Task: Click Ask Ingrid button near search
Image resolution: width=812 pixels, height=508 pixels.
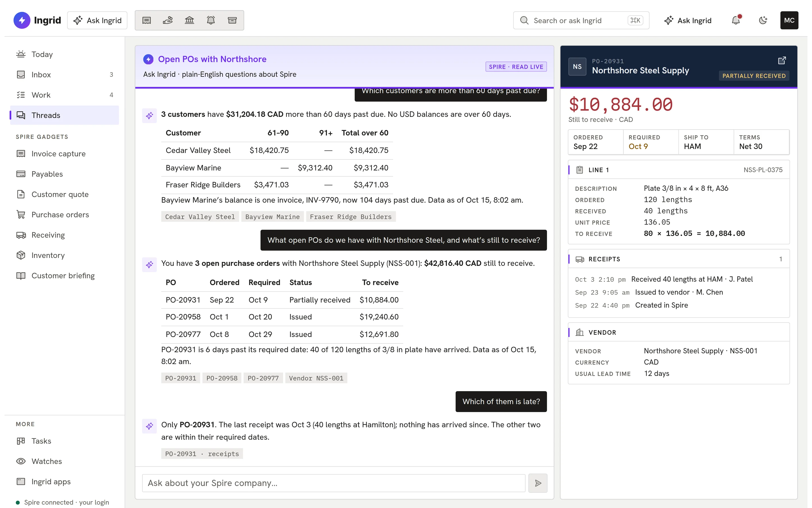Action: pyautogui.click(x=688, y=21)
